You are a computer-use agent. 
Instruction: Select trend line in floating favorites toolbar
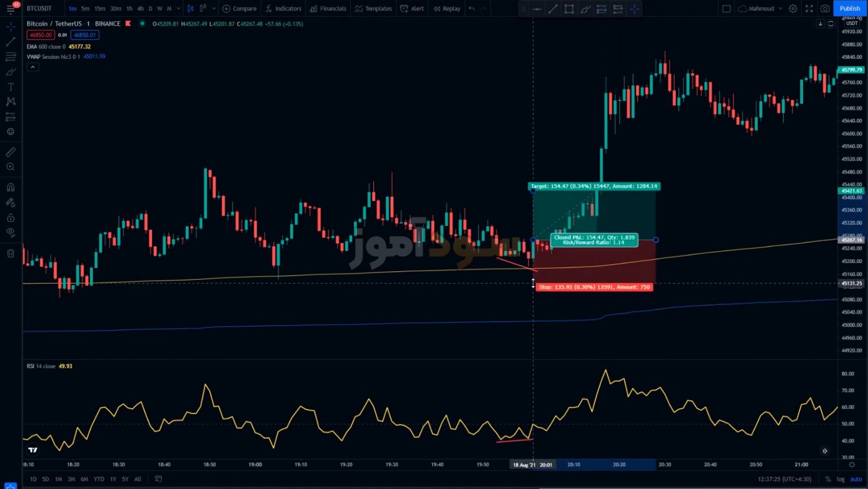coord(553,9)
